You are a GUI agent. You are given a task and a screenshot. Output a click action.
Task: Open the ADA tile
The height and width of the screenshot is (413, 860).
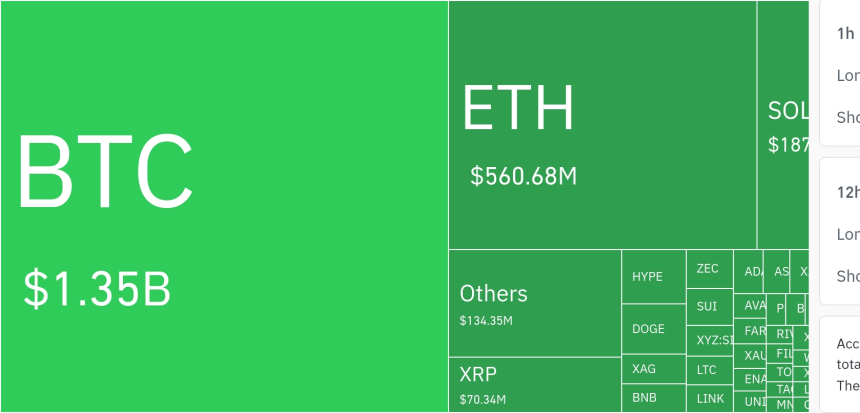(749, 272)
